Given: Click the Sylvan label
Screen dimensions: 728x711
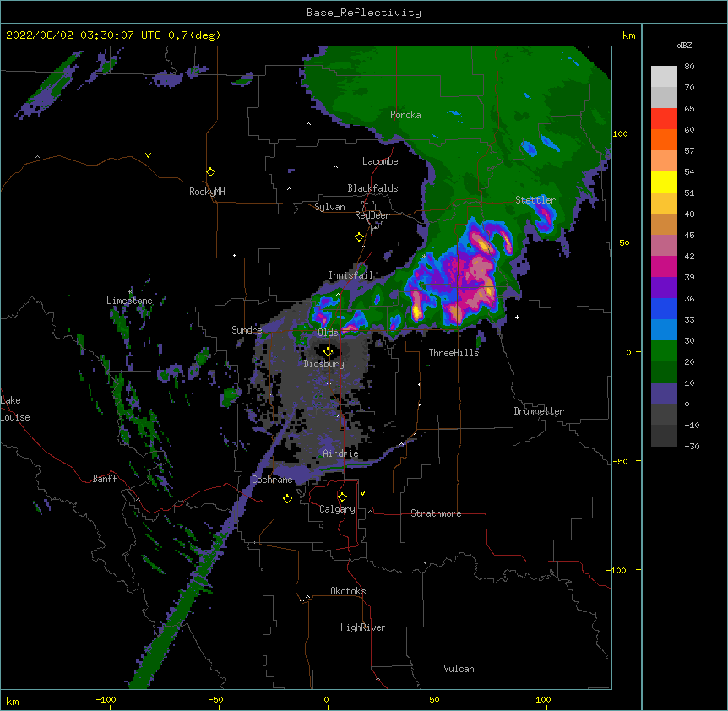Looking at the screenshot, I should coord(329,207).
